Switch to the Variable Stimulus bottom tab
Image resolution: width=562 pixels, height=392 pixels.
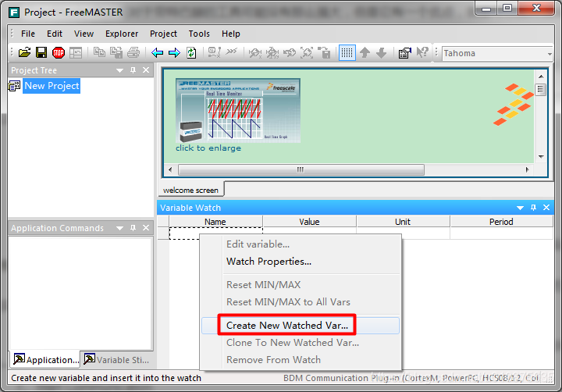pos(117,359)
